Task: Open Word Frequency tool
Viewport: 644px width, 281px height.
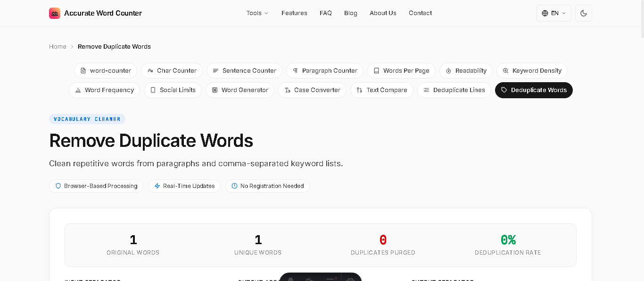Action: [104, 90]
